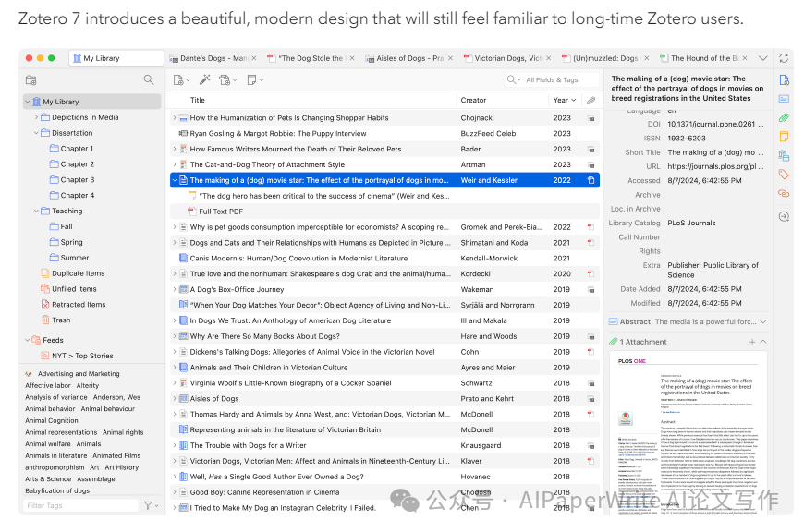Jump to Abstract section via side icon
Image resolution: width=804 pixels, height=532 pixels.
pos(784,99)
